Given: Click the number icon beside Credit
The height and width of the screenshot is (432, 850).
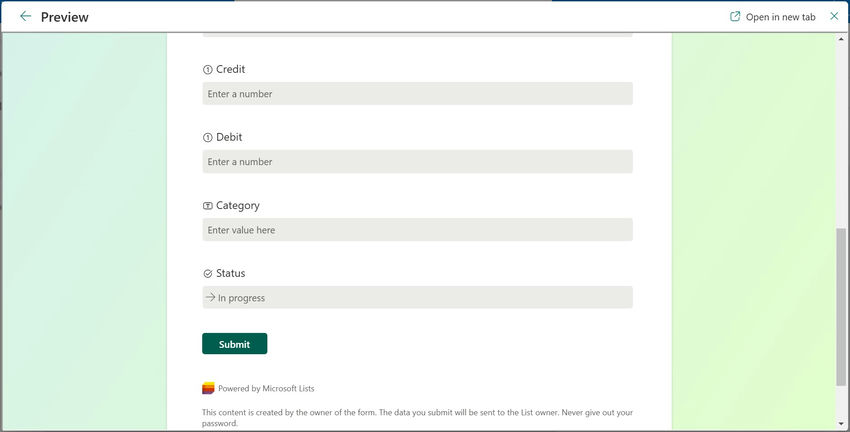Looking at the screenshot, I should [208, 70].
